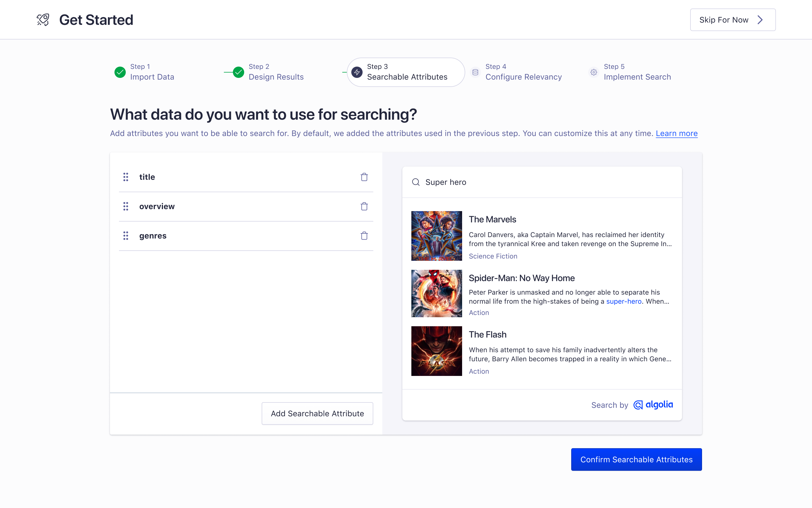
Task: Click The Marvels result title
Action: coord(492,219)
